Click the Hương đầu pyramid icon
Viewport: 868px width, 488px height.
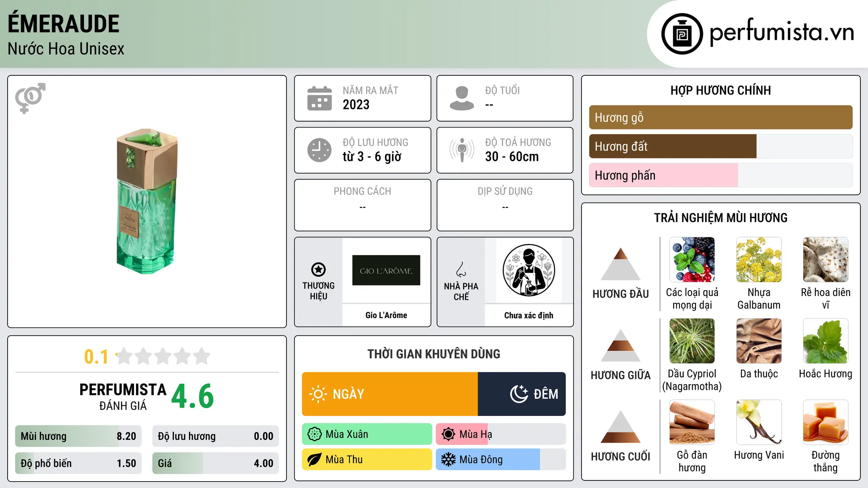tap(620, 264)
